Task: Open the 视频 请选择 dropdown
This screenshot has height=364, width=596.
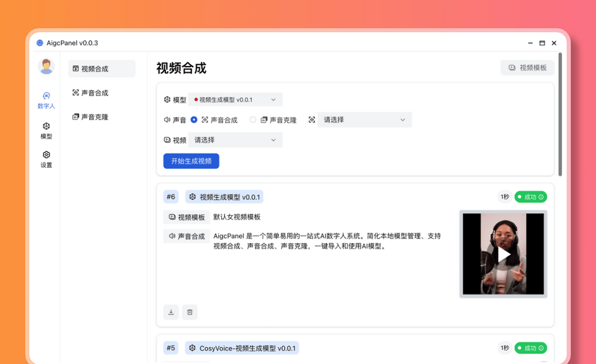Action: point(235,140)
